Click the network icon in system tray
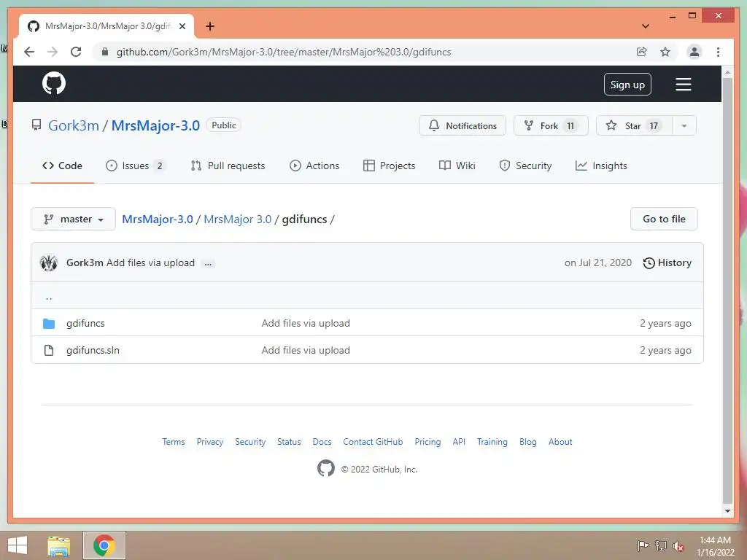The height and width of the screenshot is (560, 747). coord(661,545)
